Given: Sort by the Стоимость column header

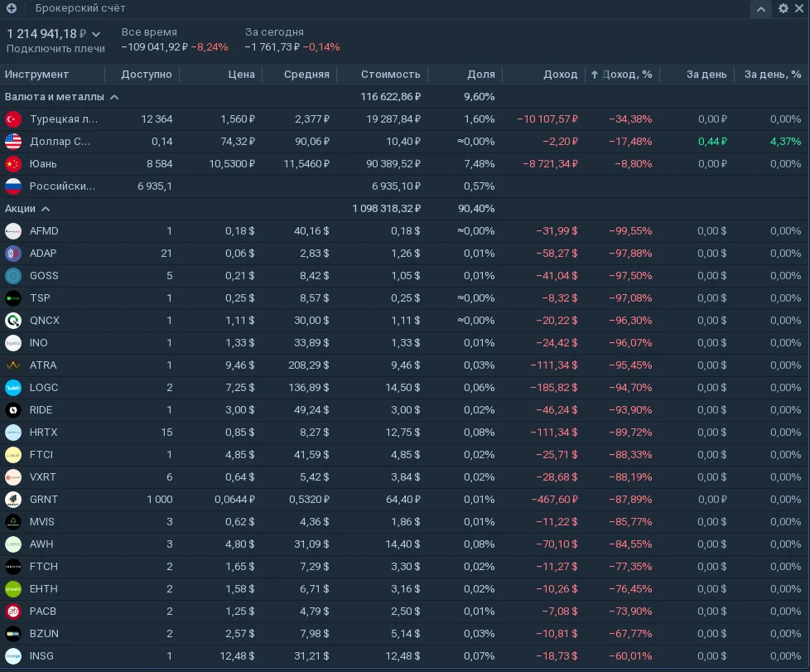Looking at the screenshot, I should pyautogui.click(x=390, y=75).
